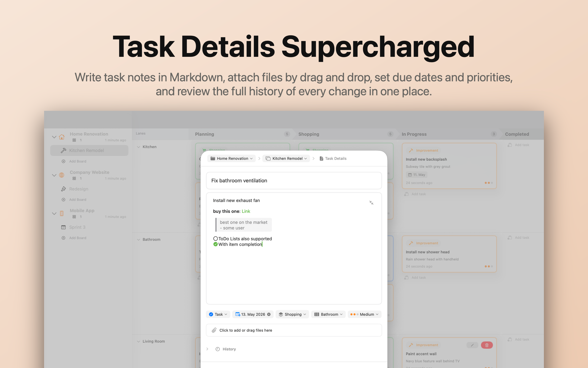Click the 'Fix bathroom ventilation' title field

pyautogui.click(x=294, y=181)
